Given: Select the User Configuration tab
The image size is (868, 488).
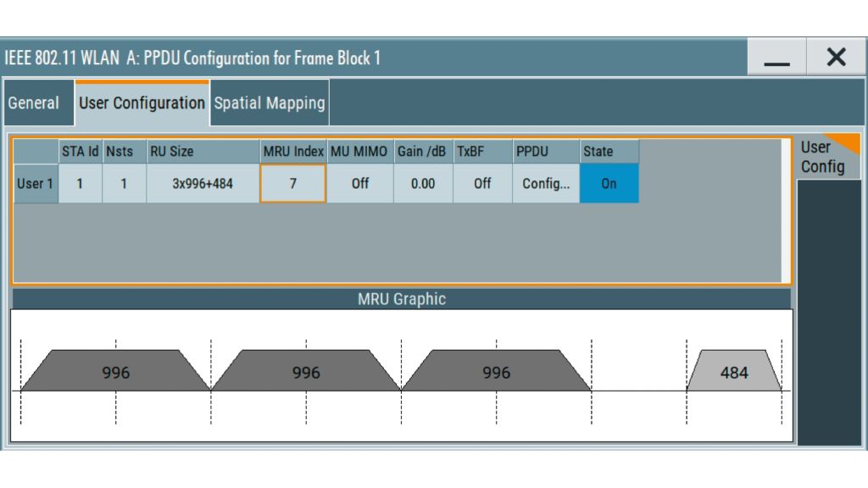Looking at the screenshot, I should pyautogui.click(x=142, y=103).
